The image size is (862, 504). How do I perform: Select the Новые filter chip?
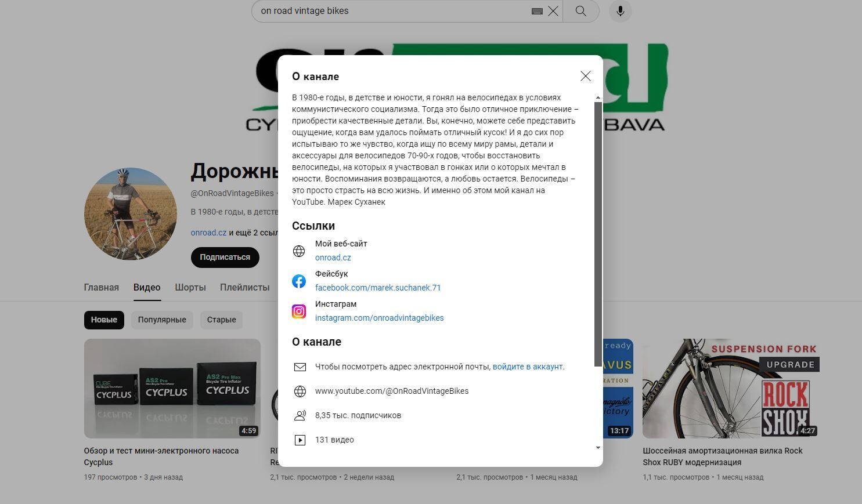point(104,320)
